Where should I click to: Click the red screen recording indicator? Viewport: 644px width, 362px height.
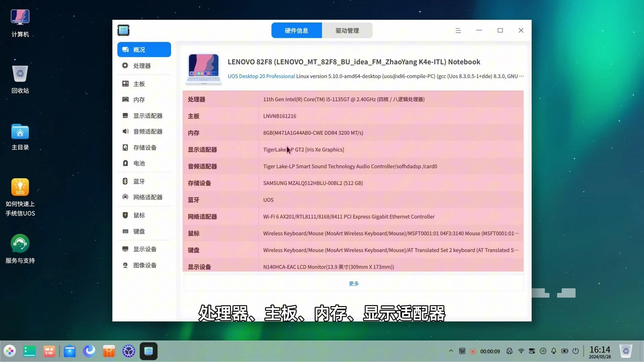pyautogui.click(x=473, y=351)
